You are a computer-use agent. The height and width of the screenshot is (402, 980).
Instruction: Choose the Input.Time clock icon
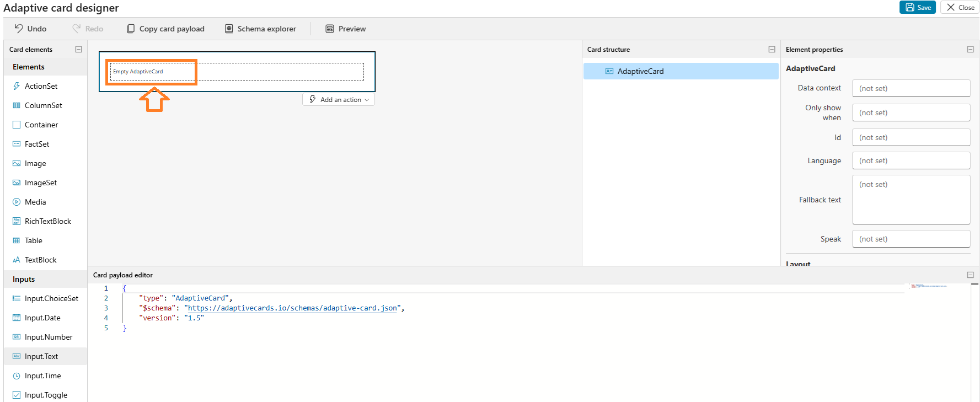coord(17,376)
